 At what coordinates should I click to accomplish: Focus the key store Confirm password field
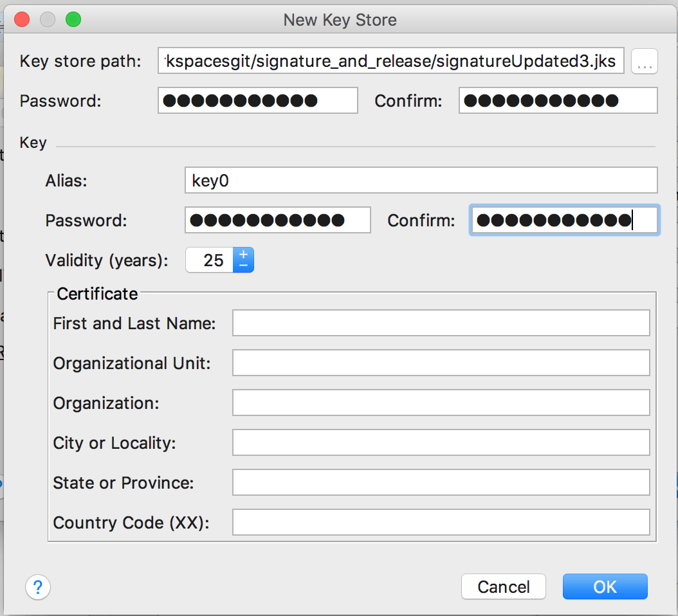point(558,101)
